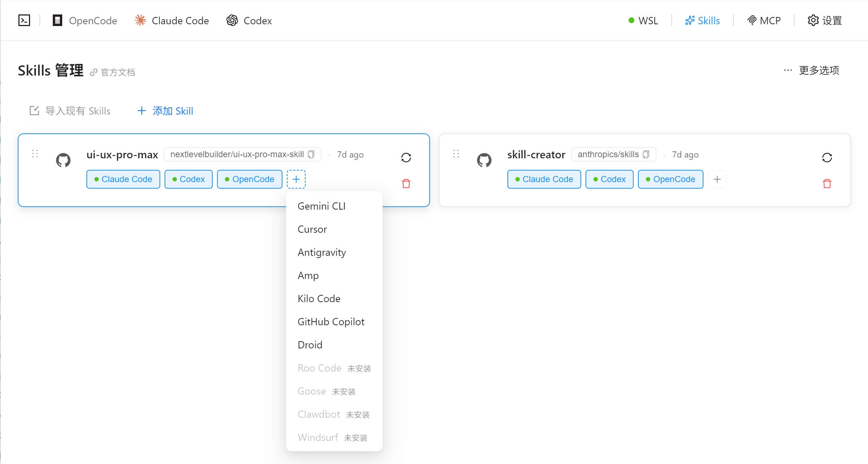This screenshot has width=868, height=464.
Task: Open the MCP page
Action: [x=764, y=21]
